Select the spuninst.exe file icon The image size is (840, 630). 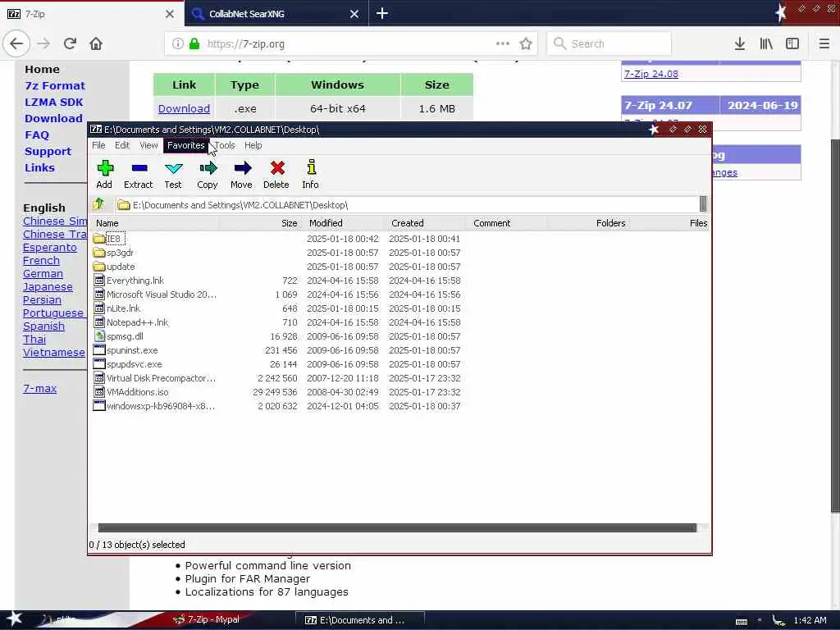tap(99, 349)
